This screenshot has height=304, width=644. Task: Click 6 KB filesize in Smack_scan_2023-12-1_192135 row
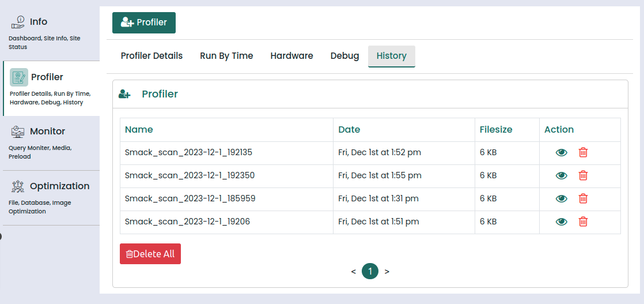tap(488, 153)
